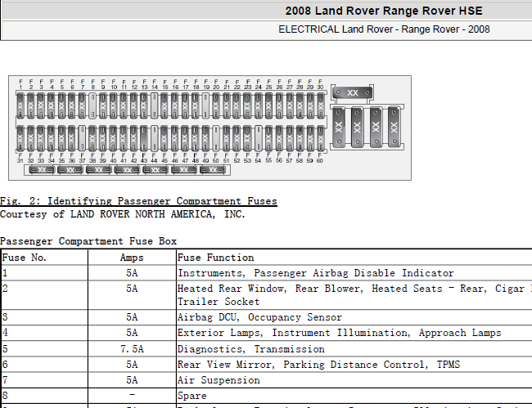Image resolution: width=532 pixels, height=408 pixels.
Task: Click fuse F60 in the diagram
Action: [320, 138]
